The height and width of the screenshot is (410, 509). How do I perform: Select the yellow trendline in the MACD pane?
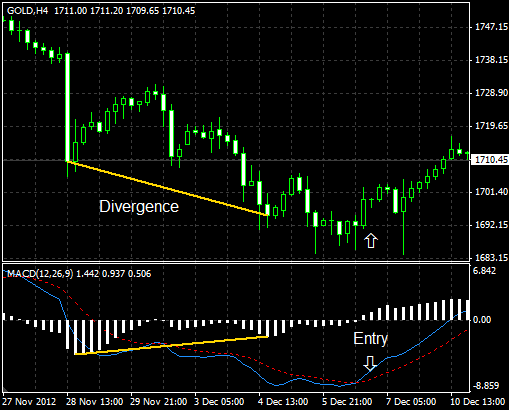(x=172, y=345)
